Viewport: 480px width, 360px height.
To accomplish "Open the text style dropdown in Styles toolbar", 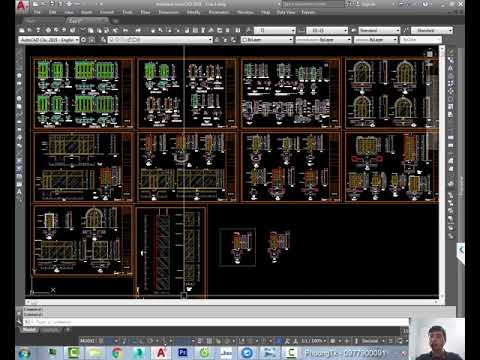I will pyautogui.click(x=275, y=30).
